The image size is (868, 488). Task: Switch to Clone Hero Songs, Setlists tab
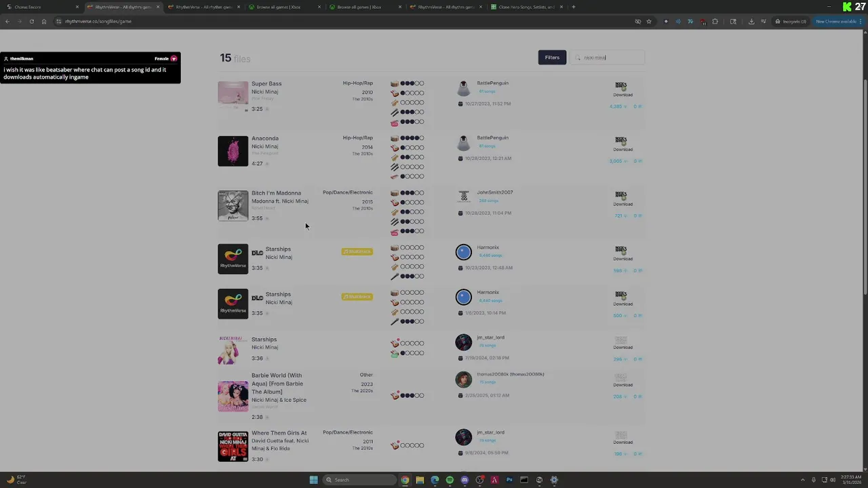tap(527, 7)
